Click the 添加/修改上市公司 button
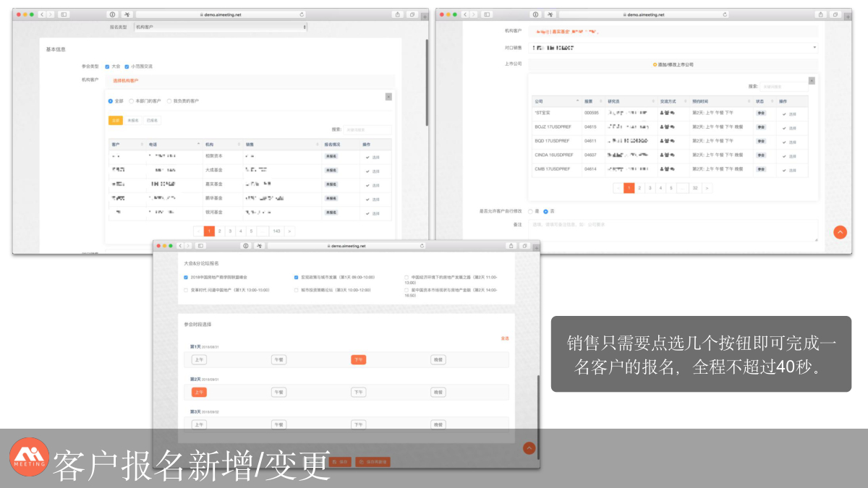This screenshot has width=868, height=488. (673, 64)
